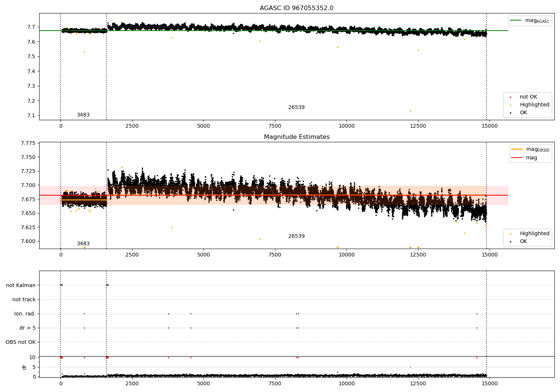Click the 7.1 y-axis tick in top plot
Viewport: 560px width, 392px height.
[31, 116]
